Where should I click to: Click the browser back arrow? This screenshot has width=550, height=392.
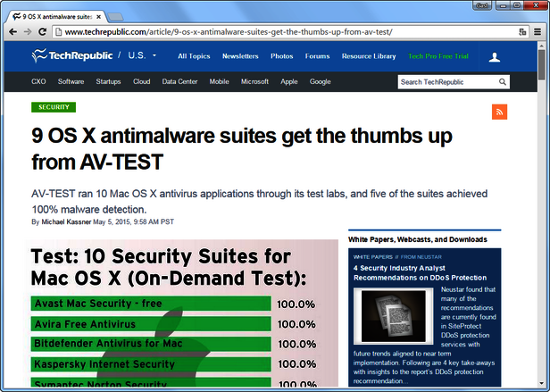[x=12, y=32]
